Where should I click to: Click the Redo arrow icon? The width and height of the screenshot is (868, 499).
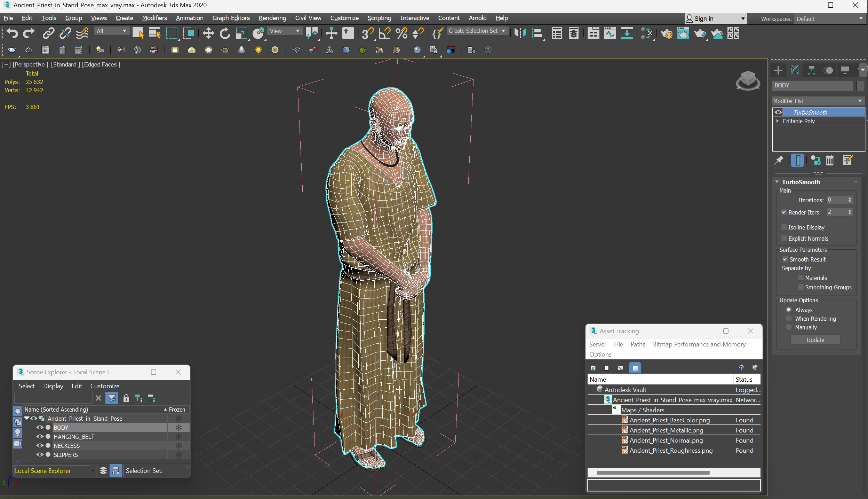(29, 33)
